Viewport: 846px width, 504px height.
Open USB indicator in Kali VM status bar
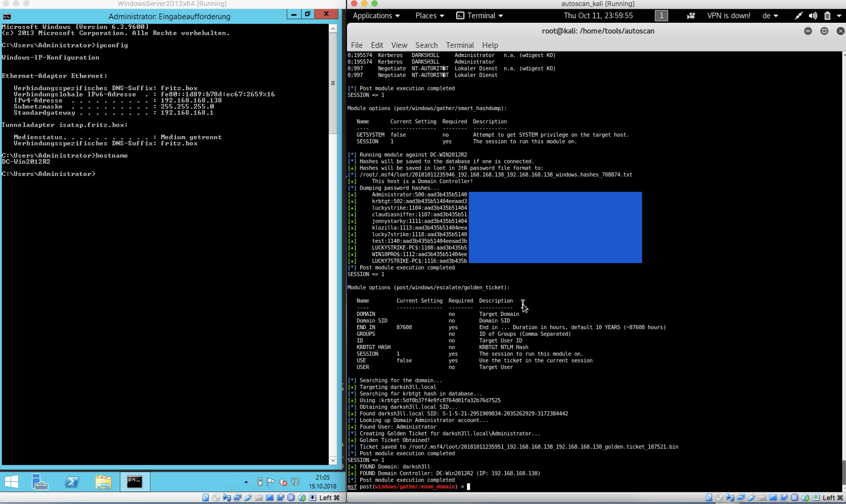pyautogui.click(x=752, y=497)
